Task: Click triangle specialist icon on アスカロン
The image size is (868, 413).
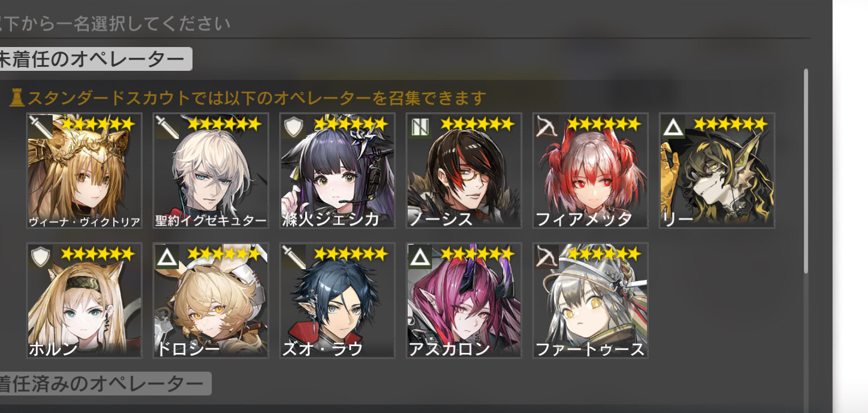Action: 420,257
